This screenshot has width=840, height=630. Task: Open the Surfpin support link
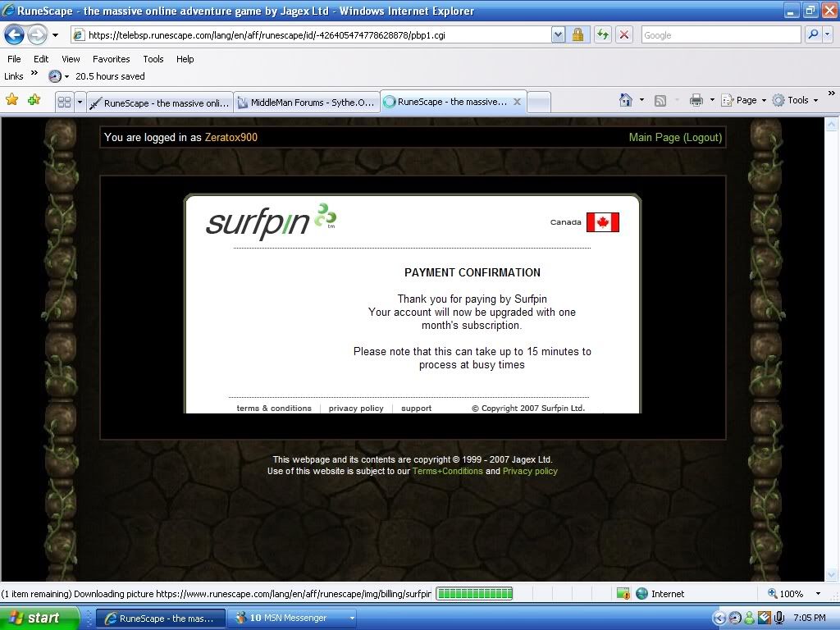point(416,409)
